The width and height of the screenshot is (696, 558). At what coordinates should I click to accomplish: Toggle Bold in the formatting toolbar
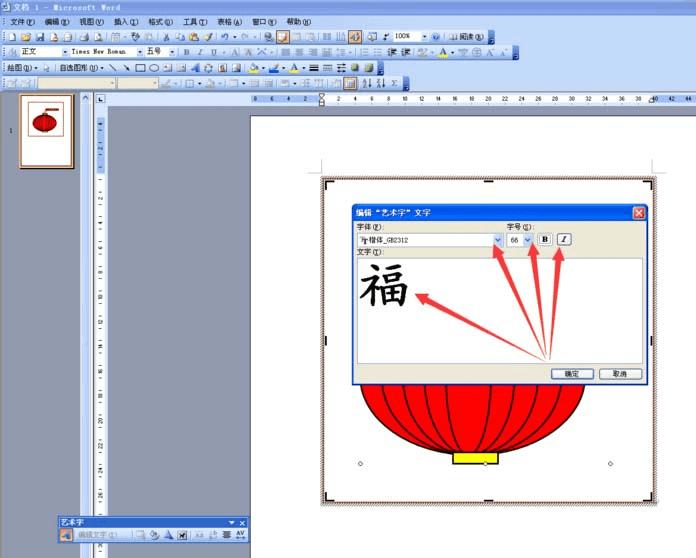point(186,52)
